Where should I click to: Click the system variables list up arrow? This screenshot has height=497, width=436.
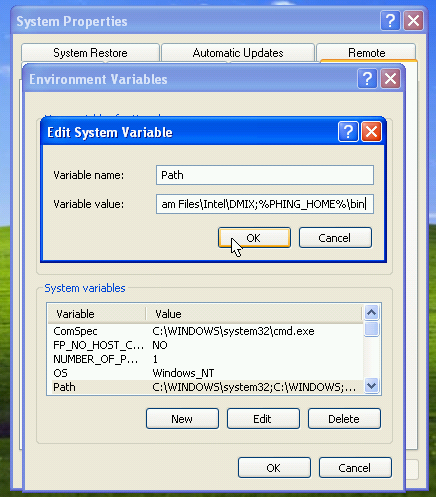[371, 312]
